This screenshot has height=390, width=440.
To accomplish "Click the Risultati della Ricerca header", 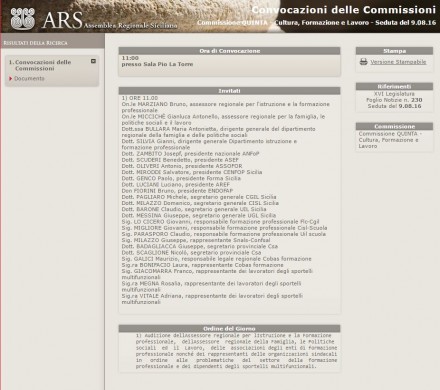I will coord(35,43).
